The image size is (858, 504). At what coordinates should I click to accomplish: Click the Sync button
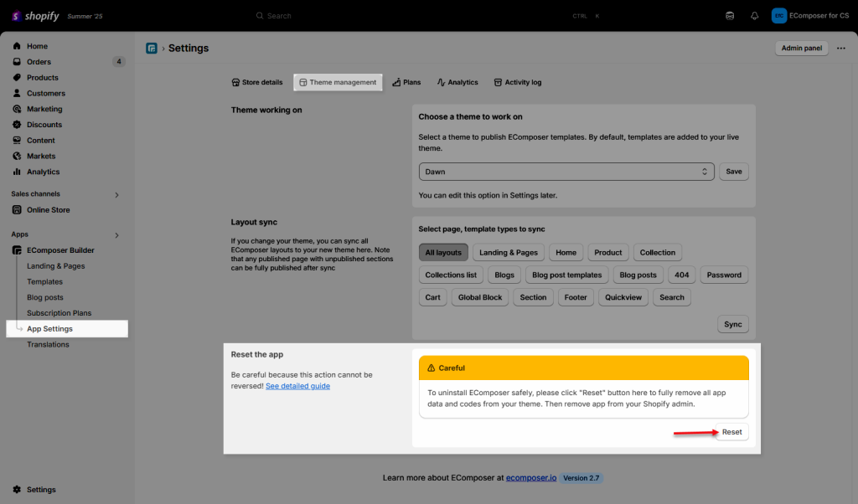(732, 324)
